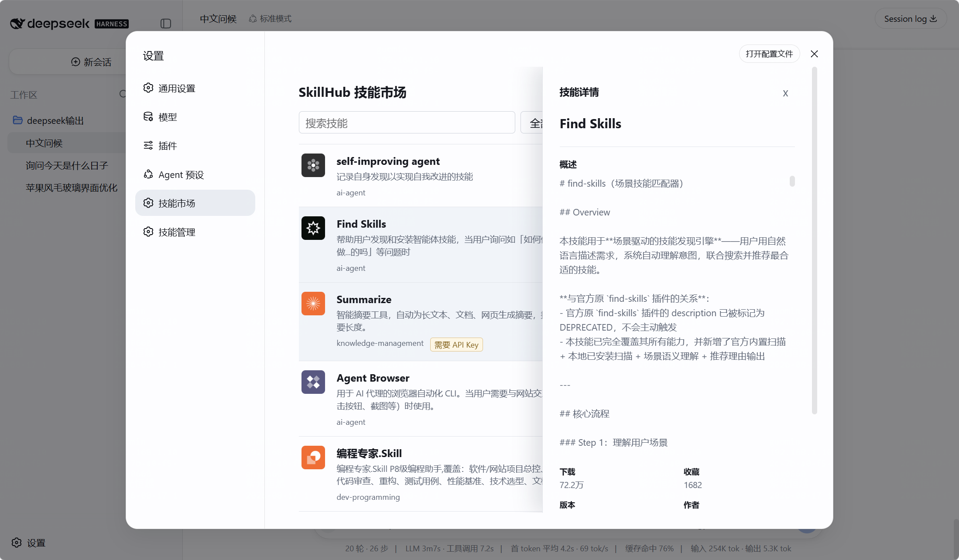
Task: Close the settings dialog with X
Action: click(814, 54)
